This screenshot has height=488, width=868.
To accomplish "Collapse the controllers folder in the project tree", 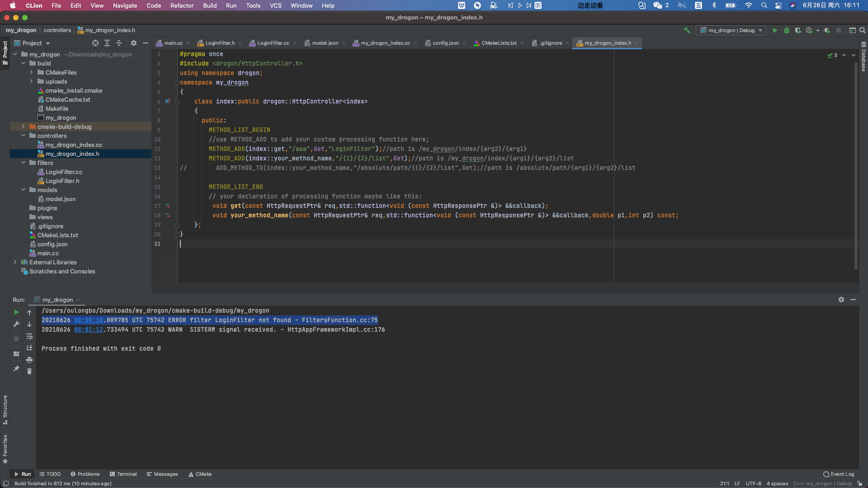I will 24,136.
